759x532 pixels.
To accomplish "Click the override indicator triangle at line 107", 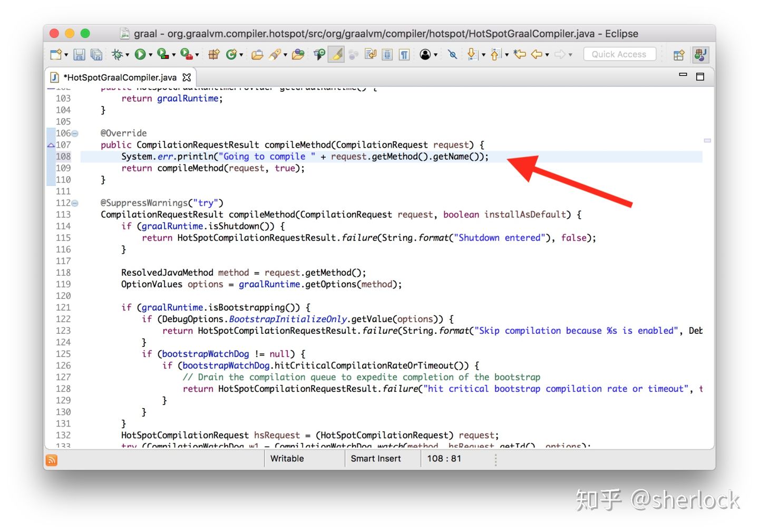I will [x=51, y=145].
